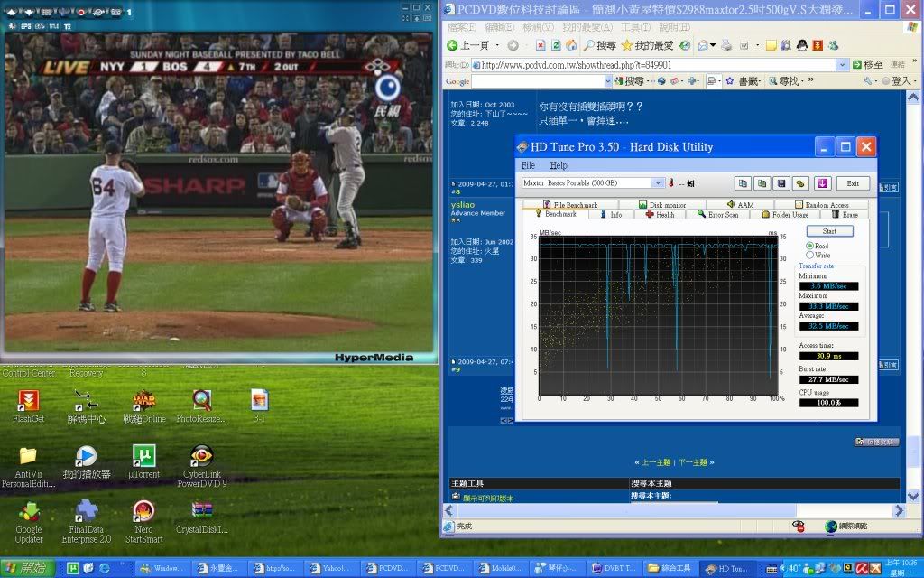Click the green copy screenshot icon in HD Tune

762,183
